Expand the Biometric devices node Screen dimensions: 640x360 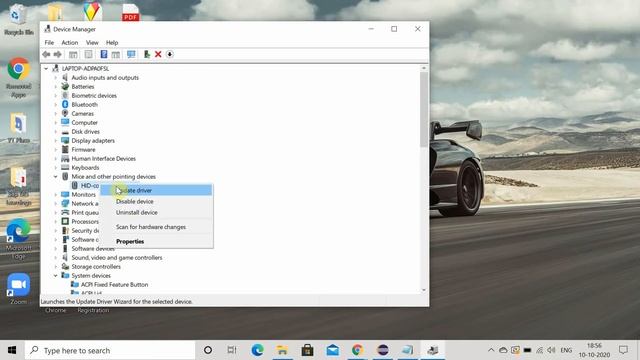click(x=56, y=96)
